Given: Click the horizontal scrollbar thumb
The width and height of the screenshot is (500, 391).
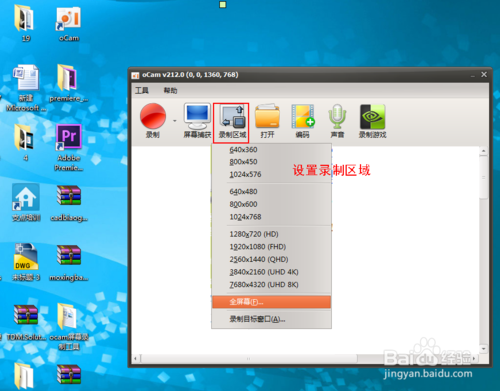Looking at the screenshot, I should (248, 359).
